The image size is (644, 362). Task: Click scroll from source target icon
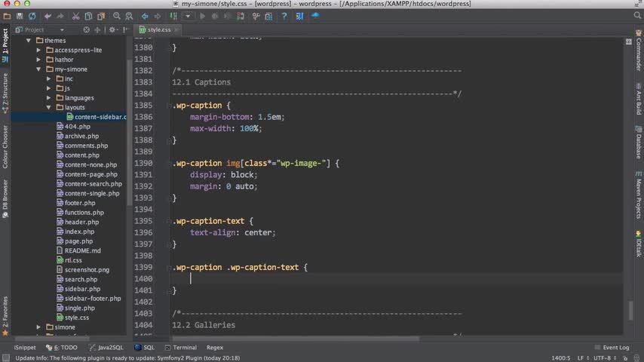point(86,29)
